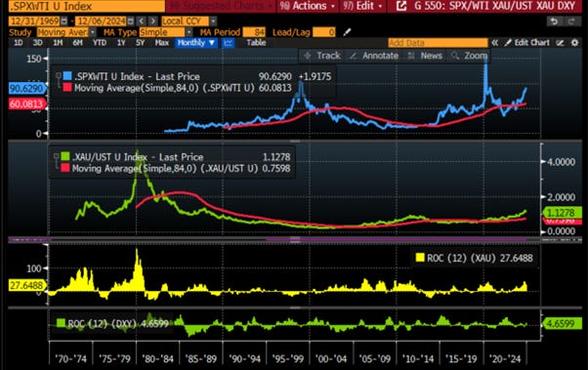Click red XAU/UST Moving Average legend swatch

pyautogui.click(x=65, y=168)
